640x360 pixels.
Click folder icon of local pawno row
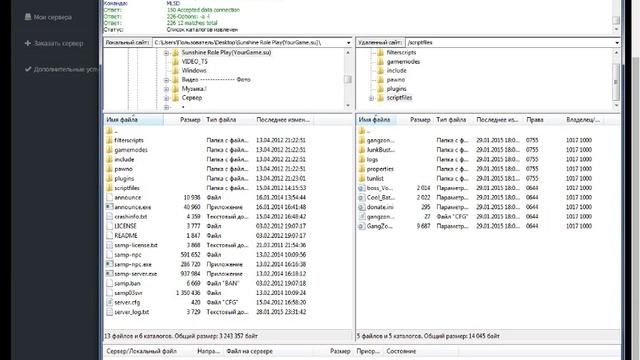[x=109, y=169]
